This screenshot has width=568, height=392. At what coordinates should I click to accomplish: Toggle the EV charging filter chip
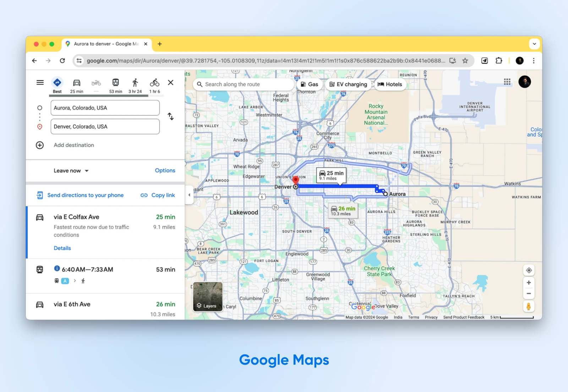pos(348,85)
